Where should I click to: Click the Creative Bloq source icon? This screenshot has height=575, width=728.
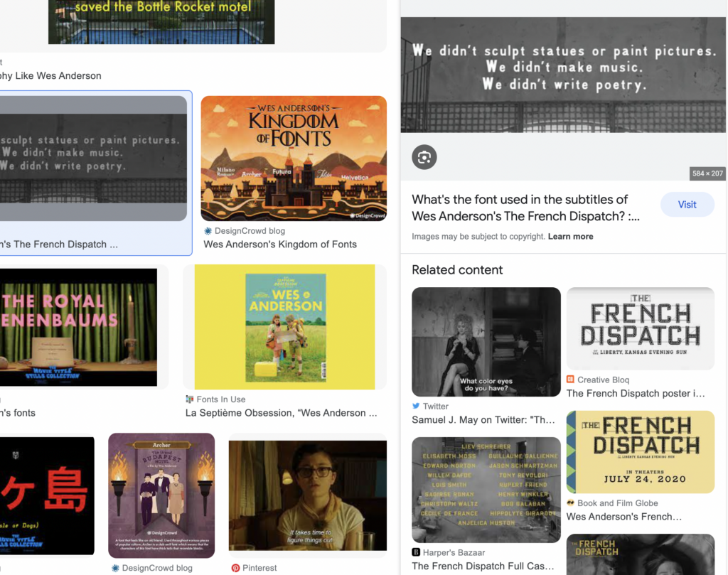pyautogui.click(x=571, y=380)
